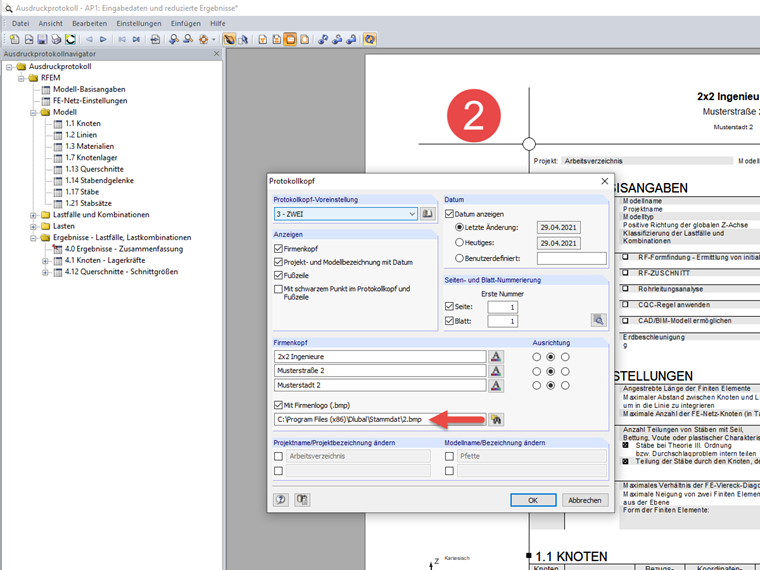Enable checkbox beside Arbeitsverzeichnis project name
The width and height of the screenshot is (760, 570).
point(278,456)
